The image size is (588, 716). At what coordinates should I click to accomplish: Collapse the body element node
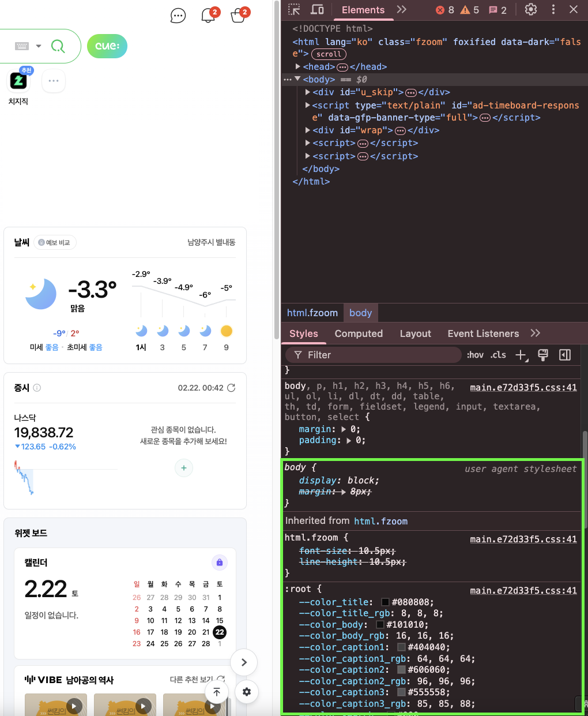[297, 80]
